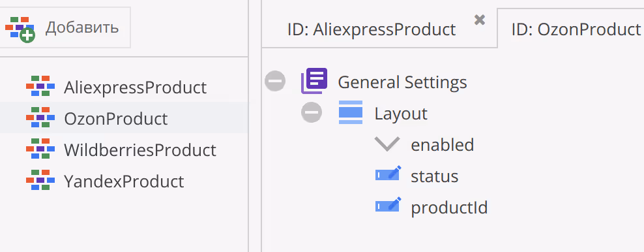Select the status field label

[x=435, y=176]
